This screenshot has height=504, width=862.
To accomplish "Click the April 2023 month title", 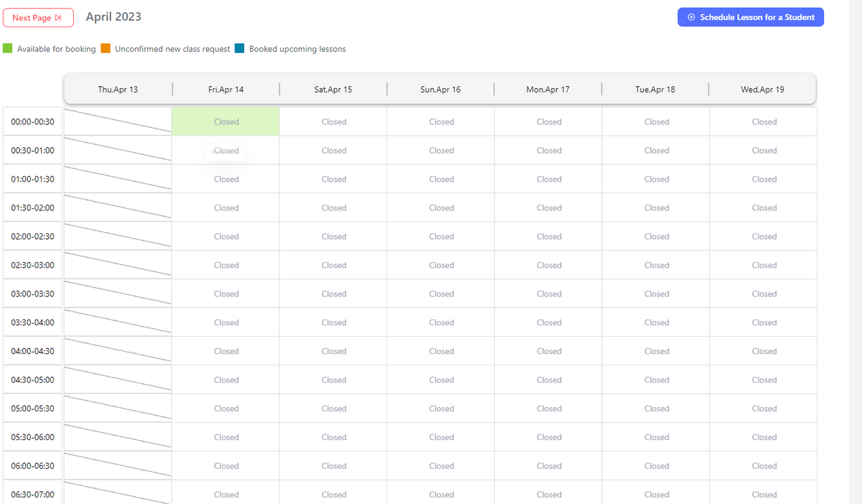I will pyautogui.click(x=113, y=17).
